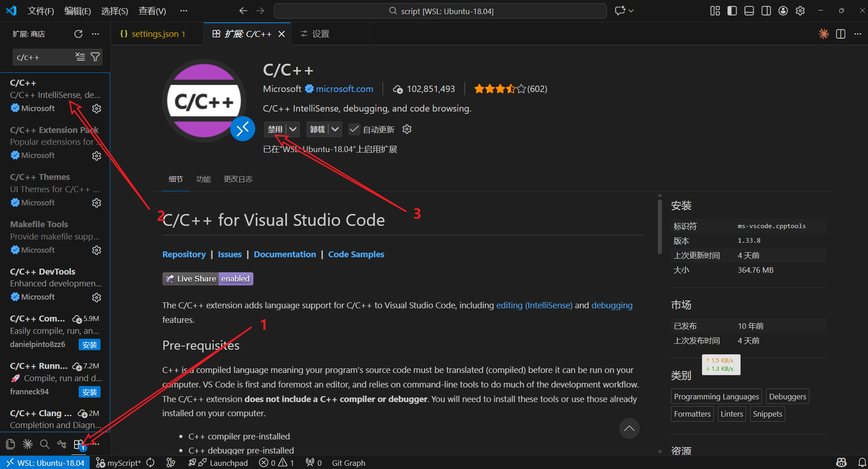Image resolution: width=868 pixels, height=469 pixels.
Task: Select the 更改日志 changelog tab
Action: 238,179
